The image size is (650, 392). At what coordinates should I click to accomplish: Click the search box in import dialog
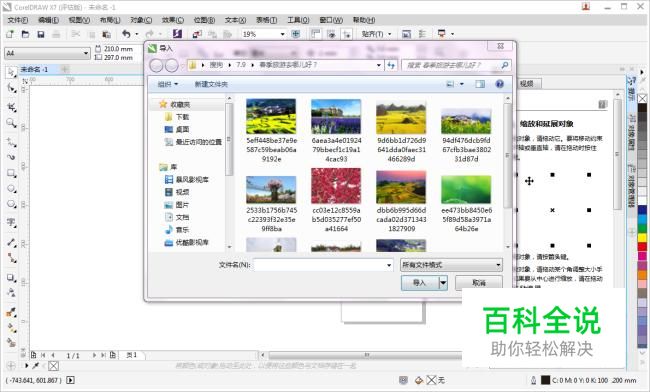[456, 65]
